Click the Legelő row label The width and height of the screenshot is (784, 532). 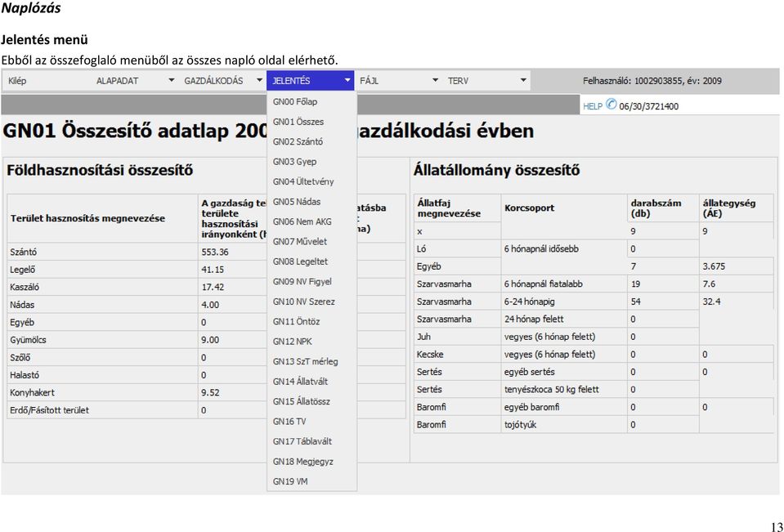click(x=23, y=270)
